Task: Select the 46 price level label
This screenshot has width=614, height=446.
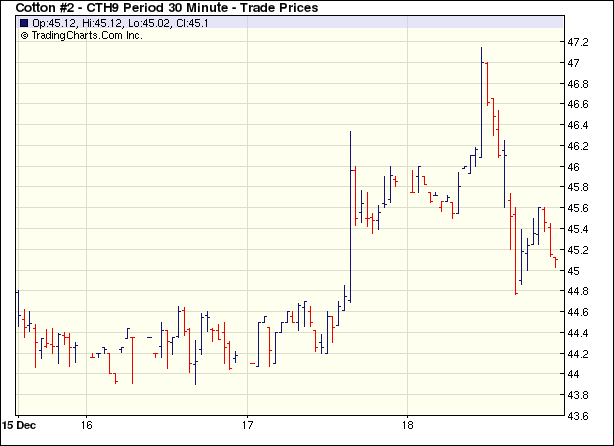Action: click(x=574, y=167)
